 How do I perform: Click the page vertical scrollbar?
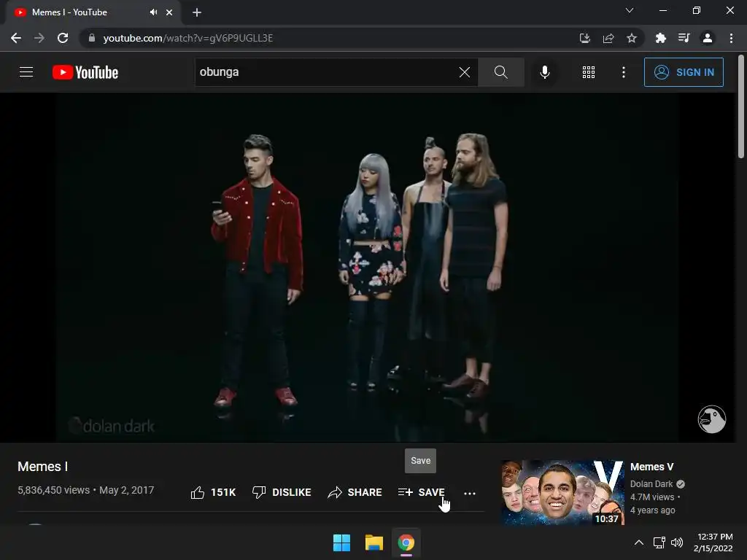point(741,106)
